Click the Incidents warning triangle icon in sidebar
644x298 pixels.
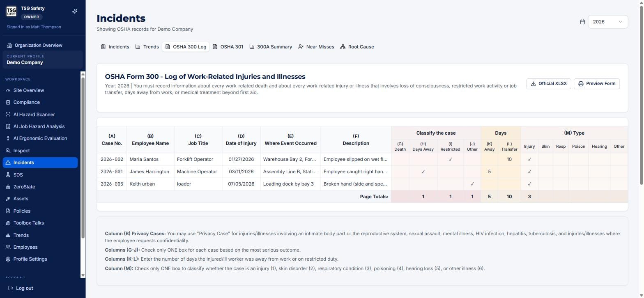click(x=8, y=163)
